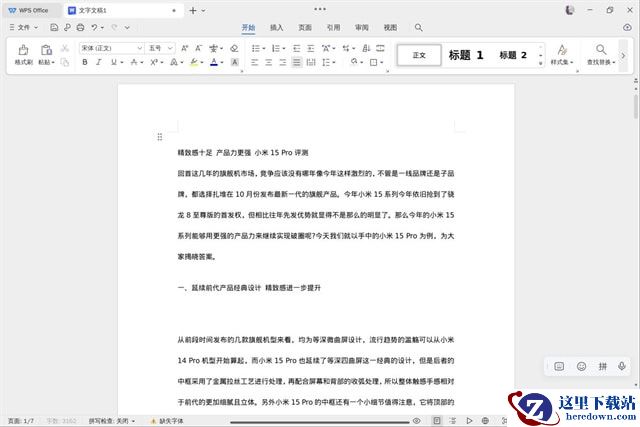The height and width of the screenshot is (427, 640).
Task: Click the keyboard icon in floating input bar
Action: click(x=559, y=366)
